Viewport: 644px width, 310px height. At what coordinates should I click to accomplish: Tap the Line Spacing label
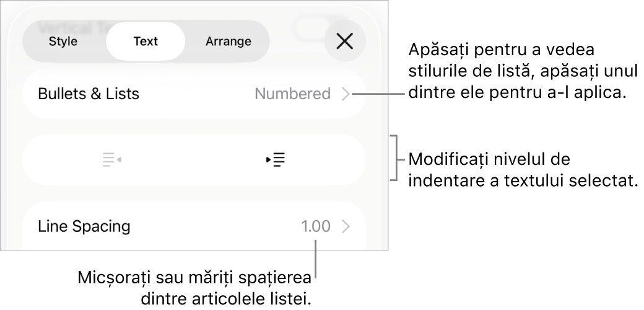(x=84, y=226)
